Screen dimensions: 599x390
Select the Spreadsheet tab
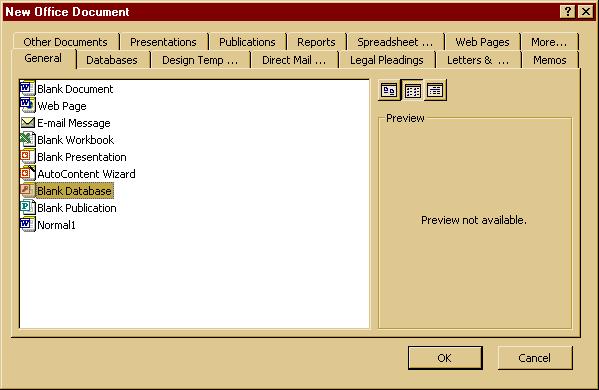tap(395, 42)
